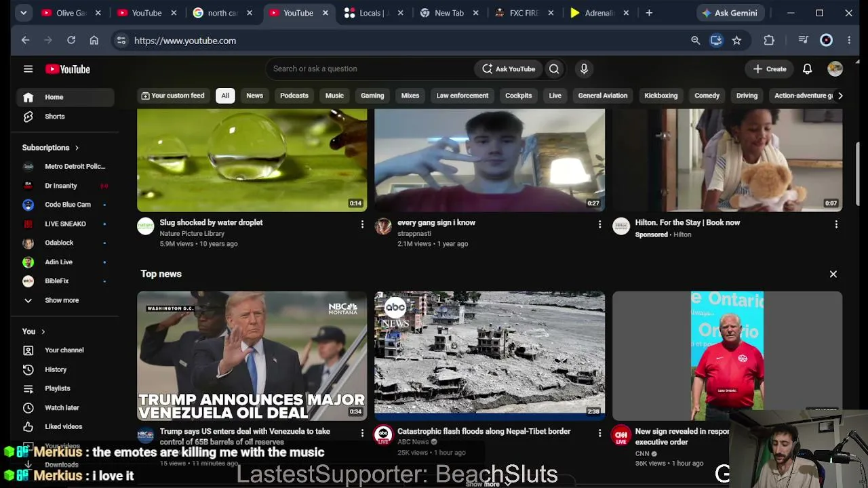
Task: Play the Nepal-Tibet flash floods thumbnail
Action: point(490,356)
